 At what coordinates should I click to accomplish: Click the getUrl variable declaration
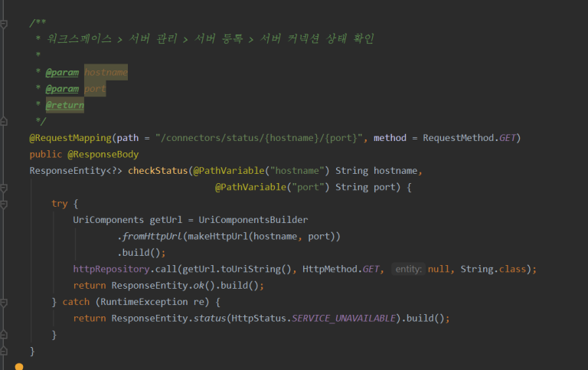click(x=165, y=220)
